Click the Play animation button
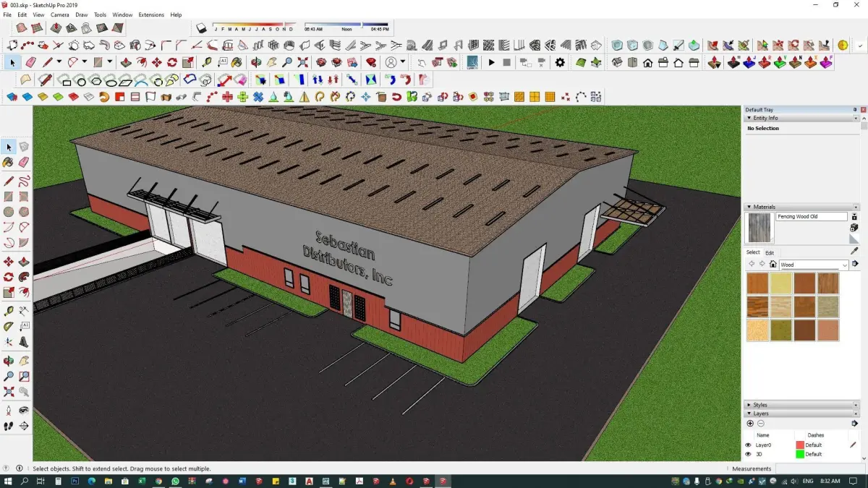 491,62
